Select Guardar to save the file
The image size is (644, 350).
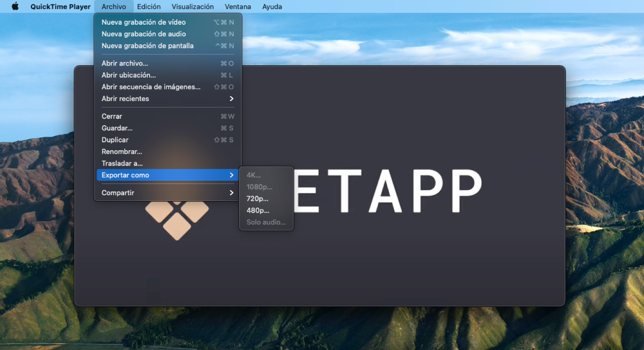pyautogui.click(x=117, y=128)
